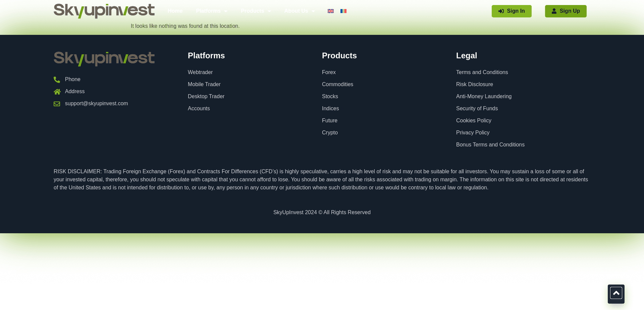Click the email envelope icon

[57, 104]
